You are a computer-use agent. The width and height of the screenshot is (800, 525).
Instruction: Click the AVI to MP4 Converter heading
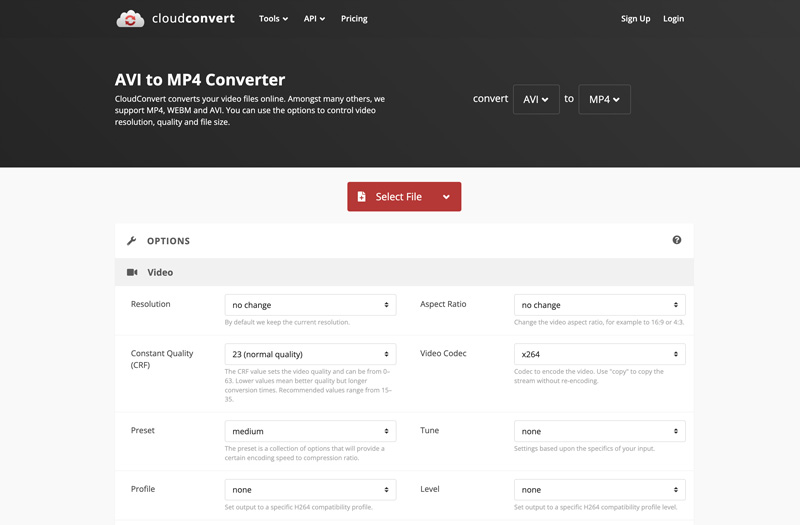[199, 80]
